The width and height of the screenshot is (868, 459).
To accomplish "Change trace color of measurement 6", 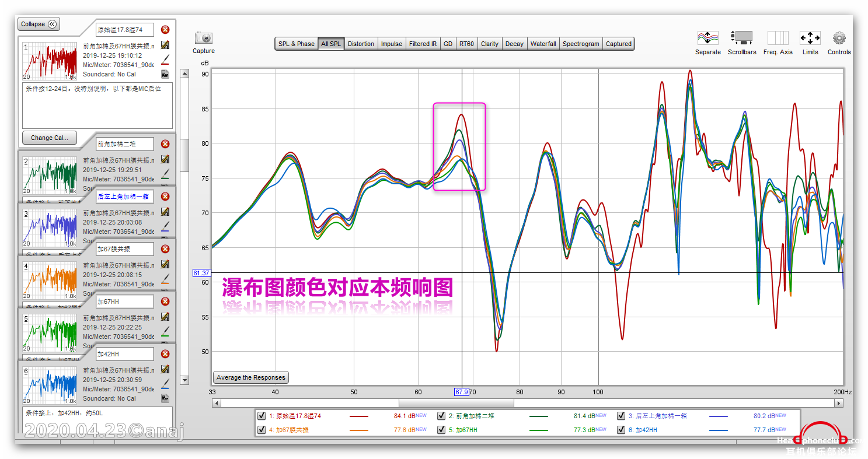I will (x=165, y=383).
